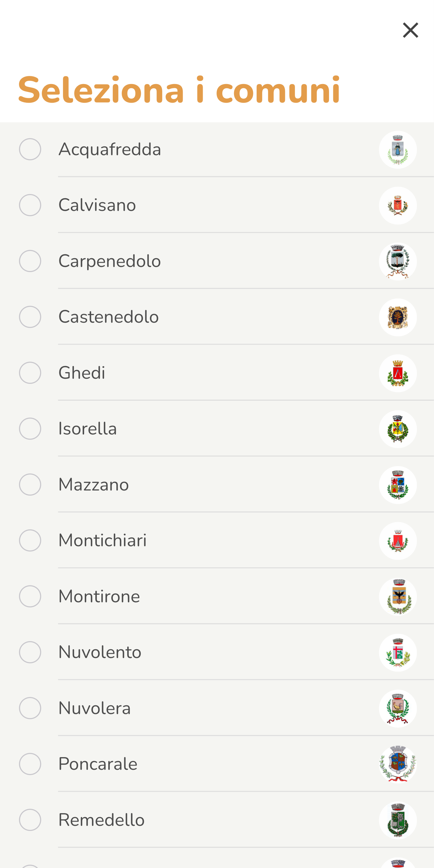
Task: Click the Castenedolo municipality name
Action: [109, 317]
